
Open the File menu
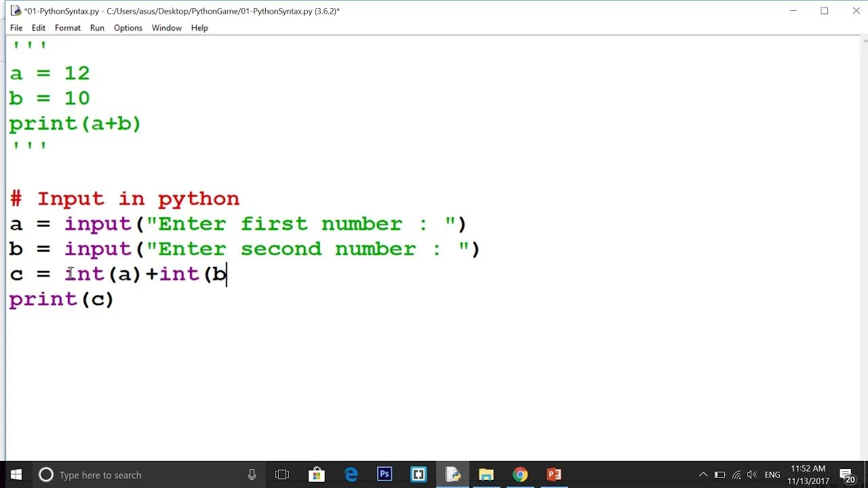pos(16,28)
